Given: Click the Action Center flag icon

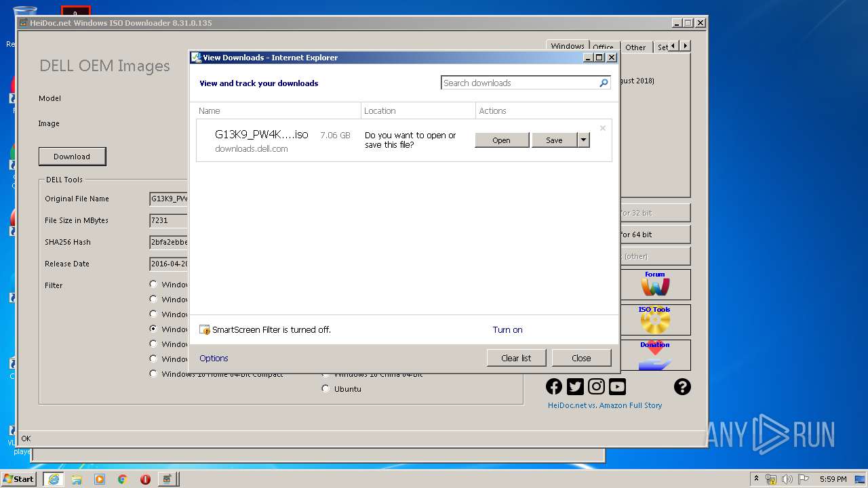Looking at the screenshot, I should pyautogui.click(x=804, y=479).
